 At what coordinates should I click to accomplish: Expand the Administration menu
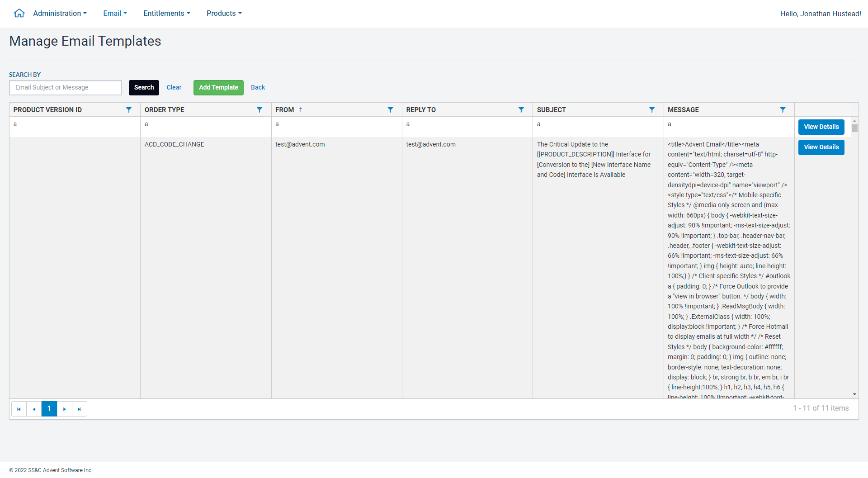pos(60,14)
